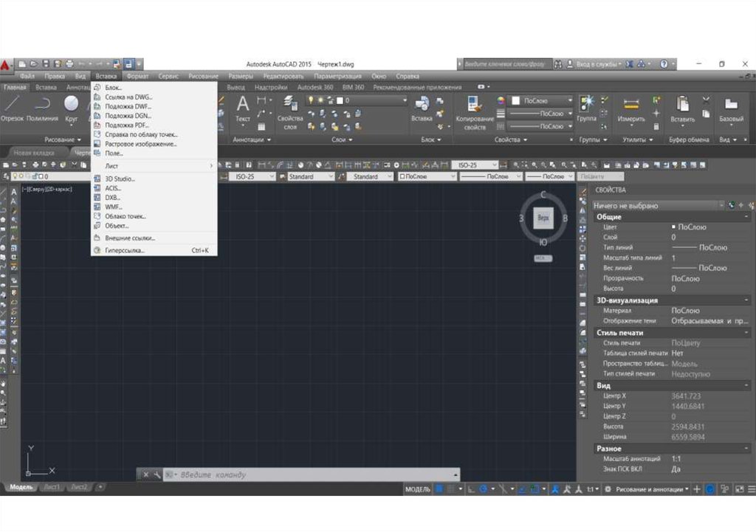Open Свойства слоя layer properties
Screen dimensions: 756x532
(x=289, y=111)
